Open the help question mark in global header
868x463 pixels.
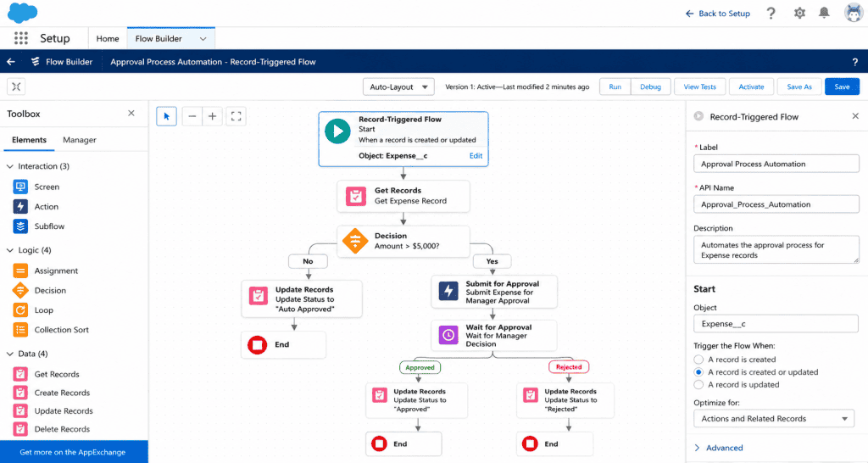tap(771, 14)
